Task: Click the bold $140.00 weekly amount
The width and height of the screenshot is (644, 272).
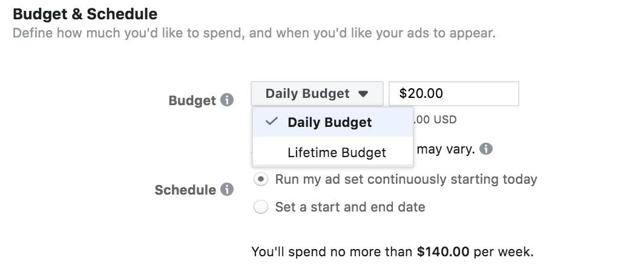Action: click(443, 251)
